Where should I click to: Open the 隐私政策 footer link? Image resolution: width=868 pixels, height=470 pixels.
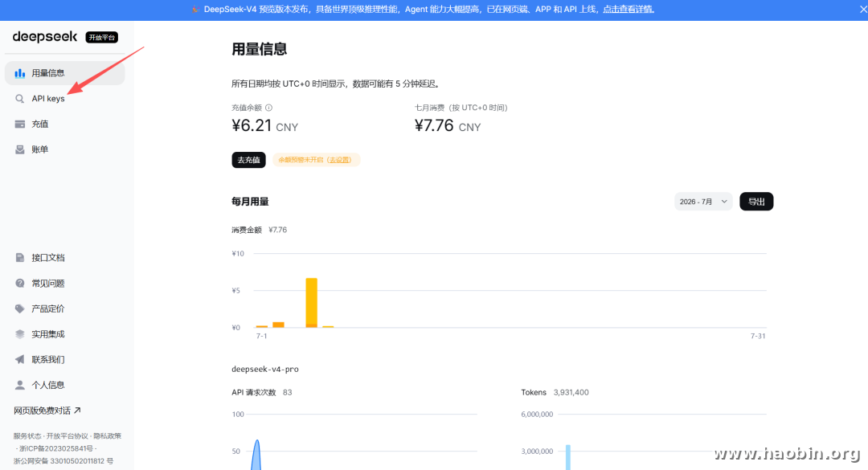108,436
